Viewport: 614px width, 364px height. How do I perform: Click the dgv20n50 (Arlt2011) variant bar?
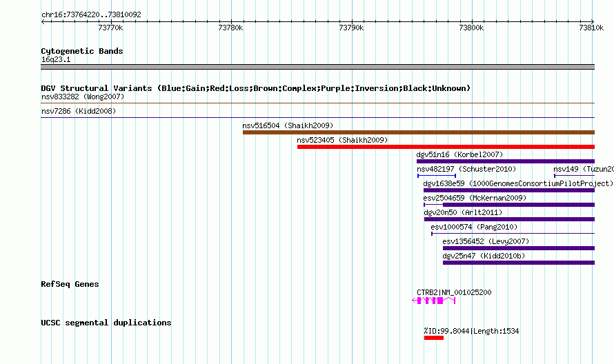(x=509, y=219)
